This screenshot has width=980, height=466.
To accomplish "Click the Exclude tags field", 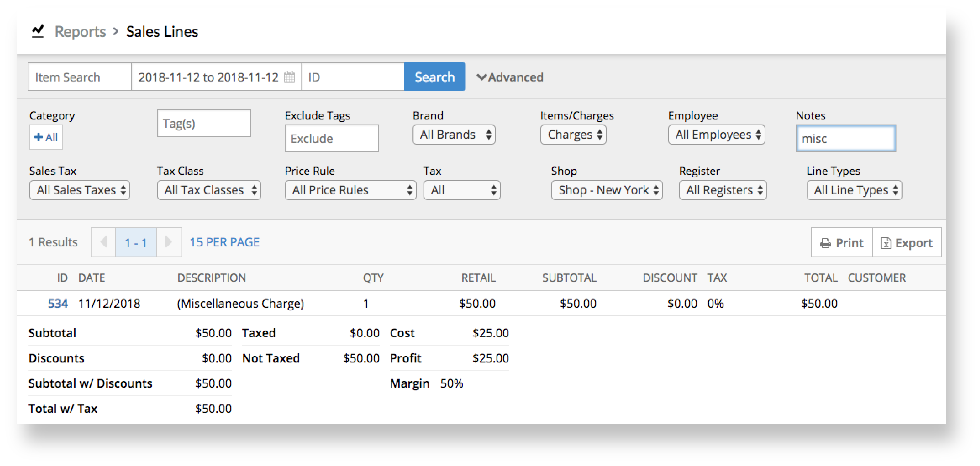I will [x=332, y=138].
